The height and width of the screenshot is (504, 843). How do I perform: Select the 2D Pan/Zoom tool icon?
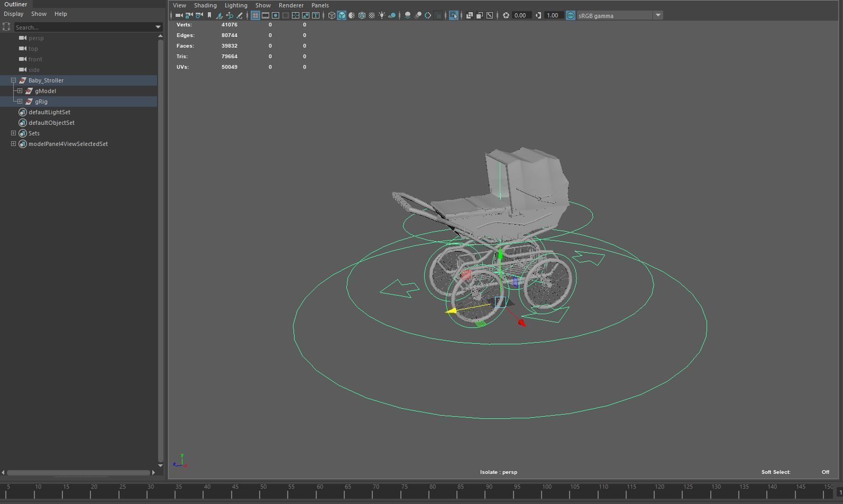pyautogui.click(x=230, y=15)
